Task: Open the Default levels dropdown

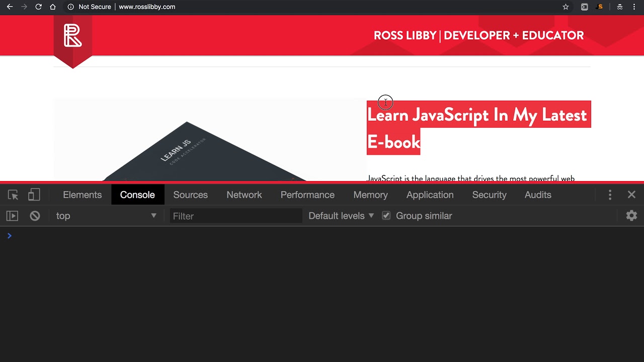Action: click(341, 216)
